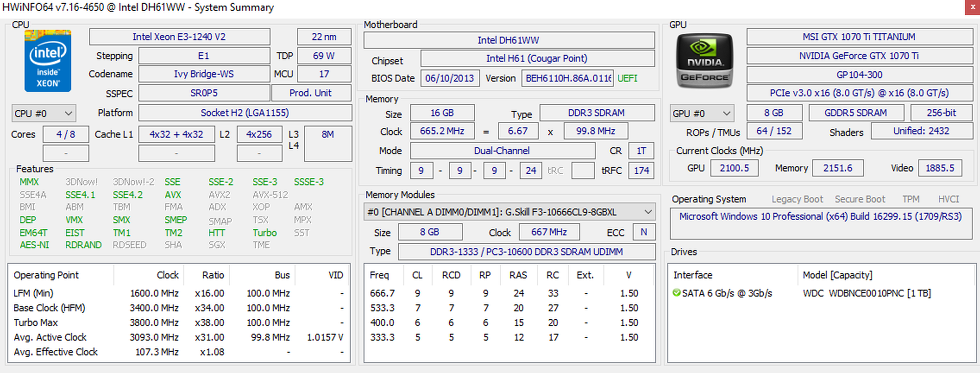
Task: Click the 64 / 152 ROPs/TMUs value
Action: point(774,131)
